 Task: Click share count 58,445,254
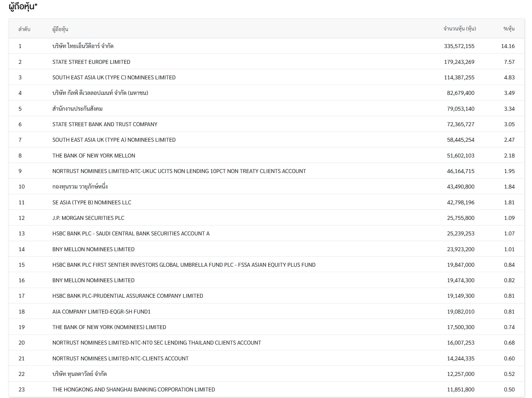pos(461,140)
